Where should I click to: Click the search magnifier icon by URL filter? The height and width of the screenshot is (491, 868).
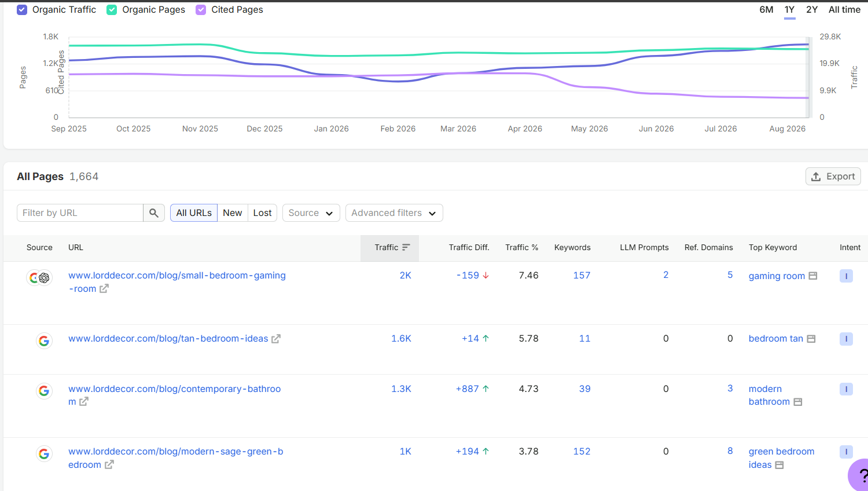pyautogui.click(x=154, y=213)
